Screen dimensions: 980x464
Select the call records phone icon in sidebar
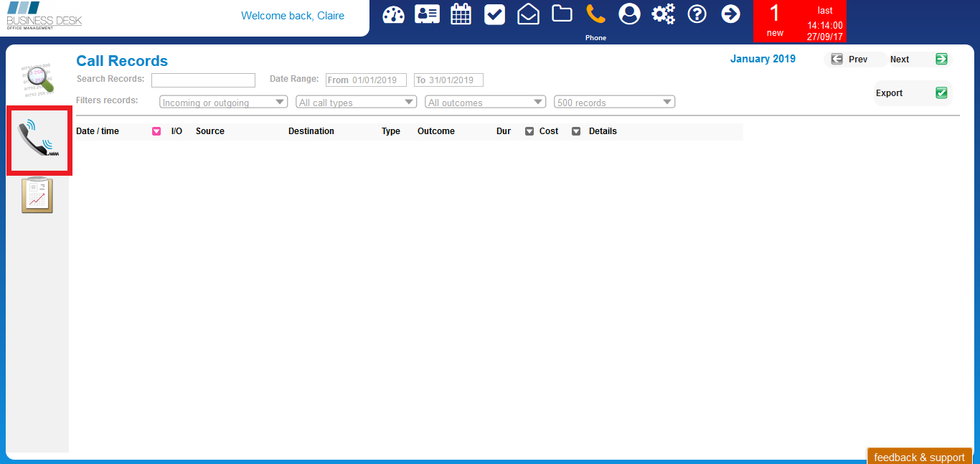[x=39, y=141]
